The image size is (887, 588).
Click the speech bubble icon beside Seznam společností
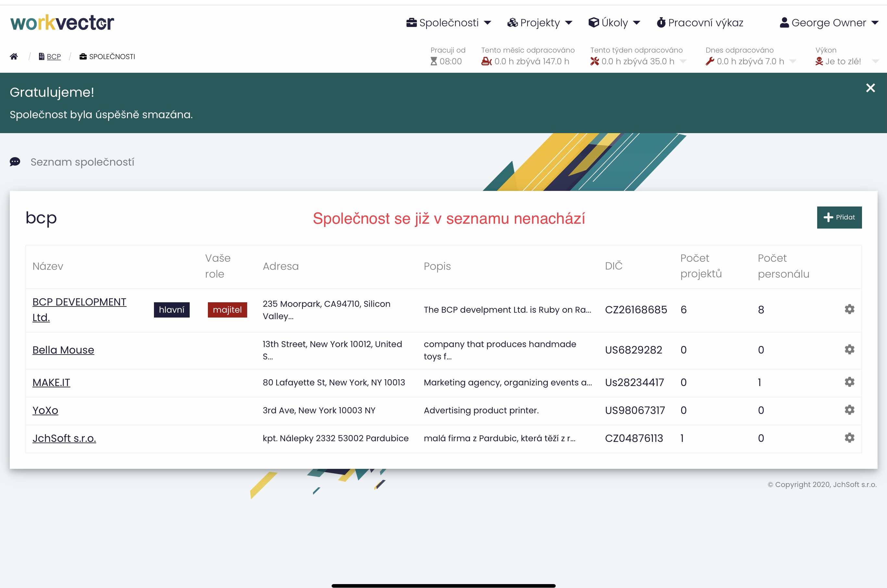tap(15, 162)
